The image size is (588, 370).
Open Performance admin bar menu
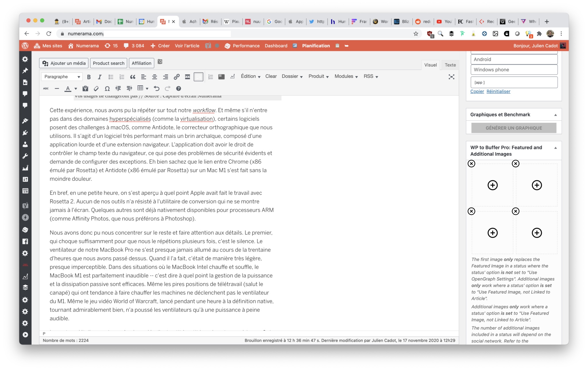pyautogui.click(x=242, y=46)
